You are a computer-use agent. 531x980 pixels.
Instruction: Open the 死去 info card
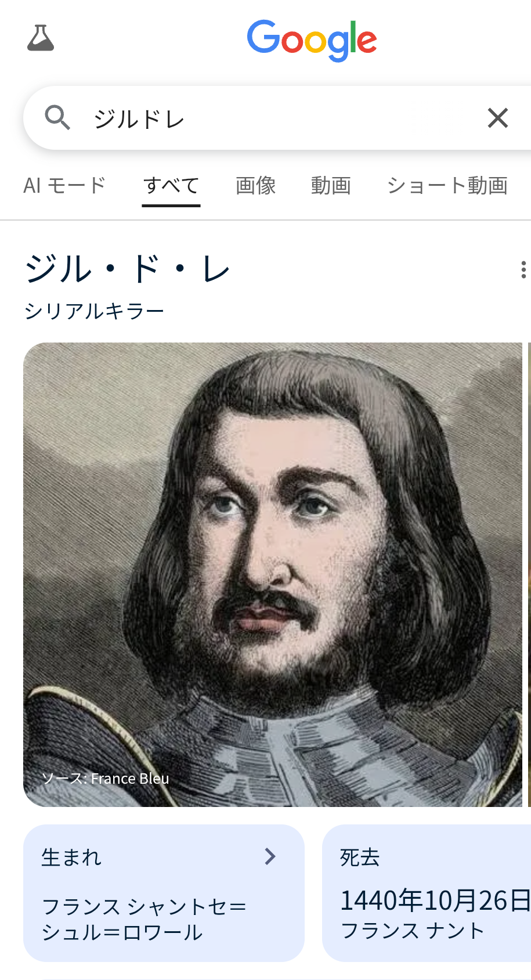tap(427, 893)
